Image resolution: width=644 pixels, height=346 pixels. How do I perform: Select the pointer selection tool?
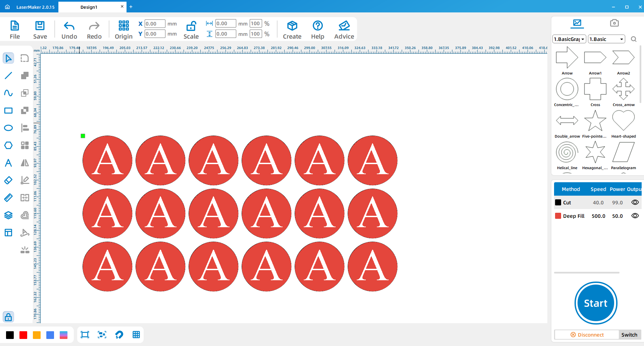pos(8,58)
